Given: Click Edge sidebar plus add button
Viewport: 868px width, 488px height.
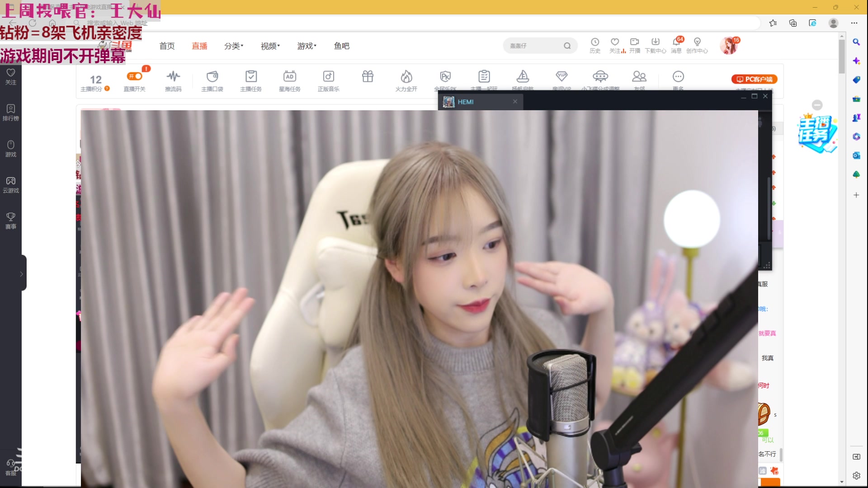Looking at the screenshot, I should 856,195.
